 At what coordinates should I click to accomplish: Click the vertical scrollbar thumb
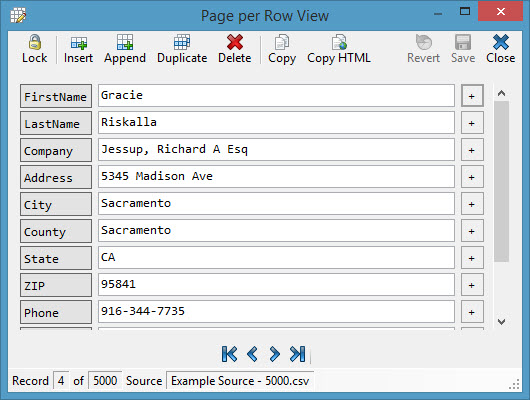(501, 181)
